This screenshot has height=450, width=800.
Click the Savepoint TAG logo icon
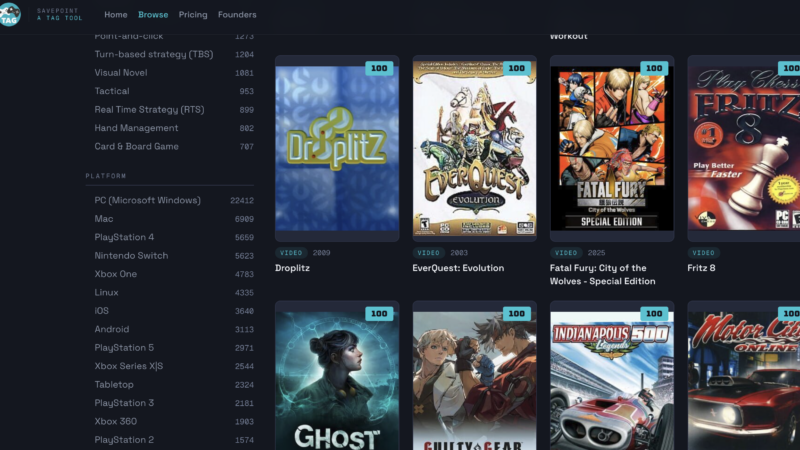(x=9, y=15)
